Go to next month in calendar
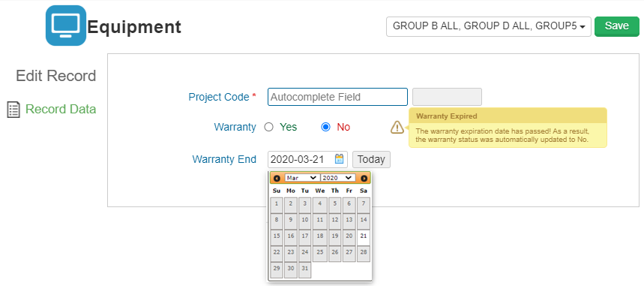The width and height of the screenshot is (644, 286). tap(364, 178)
